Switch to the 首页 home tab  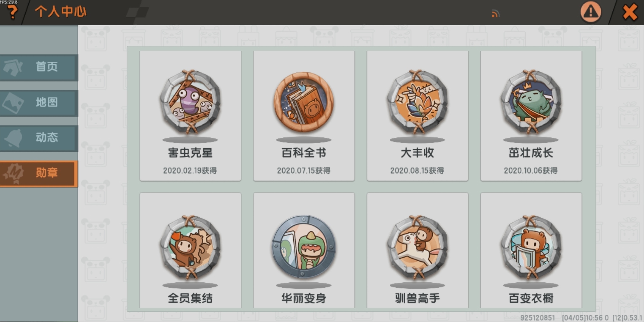click(x=39, y=67)
